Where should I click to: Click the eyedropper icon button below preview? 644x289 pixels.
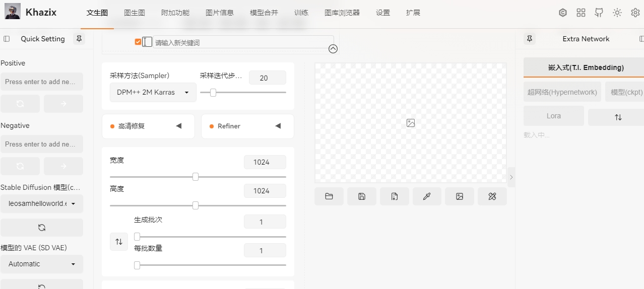point(427,196)
